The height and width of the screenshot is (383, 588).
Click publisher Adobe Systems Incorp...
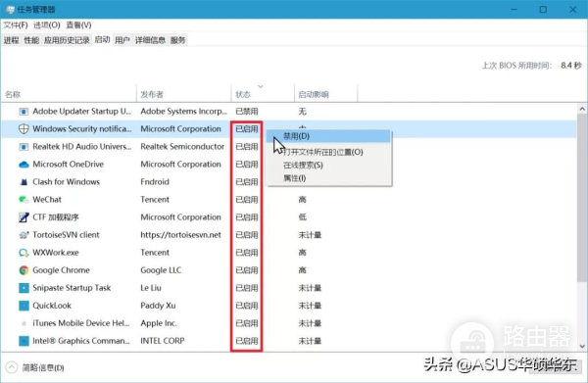tap(184, 112)
